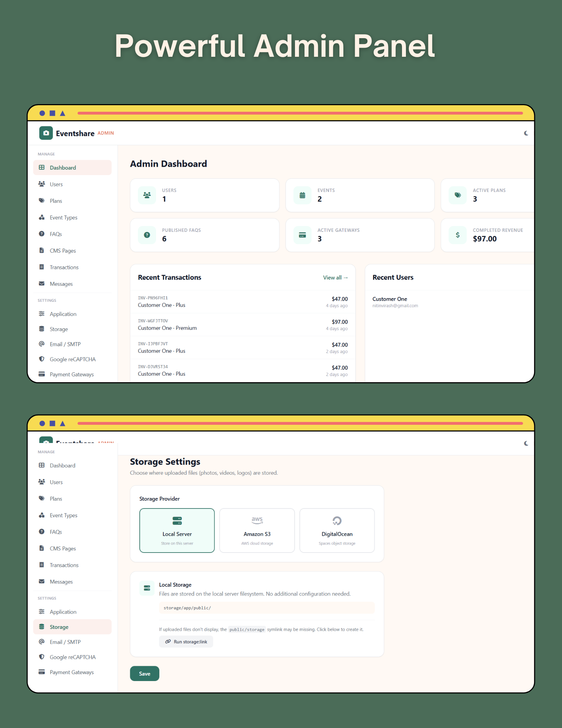Click Plans tag icon in upper sidebar
The height and width of the screenshot is (728, 562).
pyautogui.click(x=42, y=201)
